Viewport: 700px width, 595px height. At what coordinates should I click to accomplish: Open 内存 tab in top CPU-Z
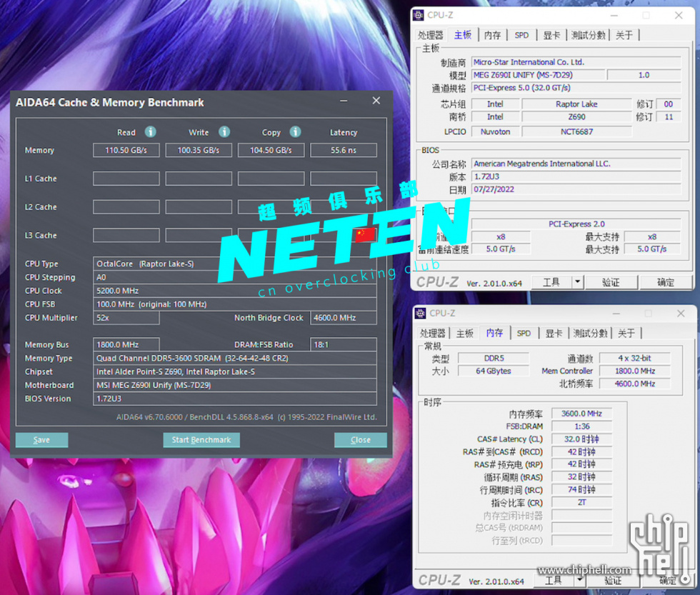click(x=492, y=35)
